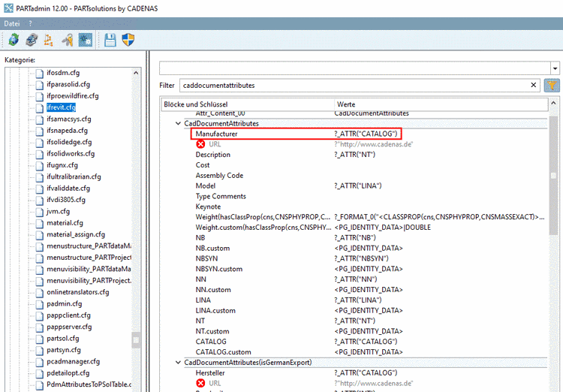The width and height of the screenshot is (563, 392).
Task: Open the question mark help menu
Action: [x=30, y=24]
